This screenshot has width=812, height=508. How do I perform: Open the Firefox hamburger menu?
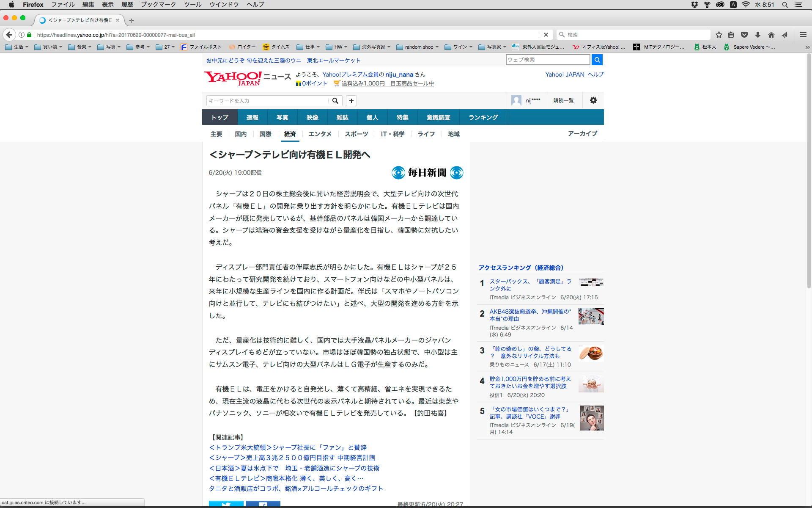tap(803, 35)
